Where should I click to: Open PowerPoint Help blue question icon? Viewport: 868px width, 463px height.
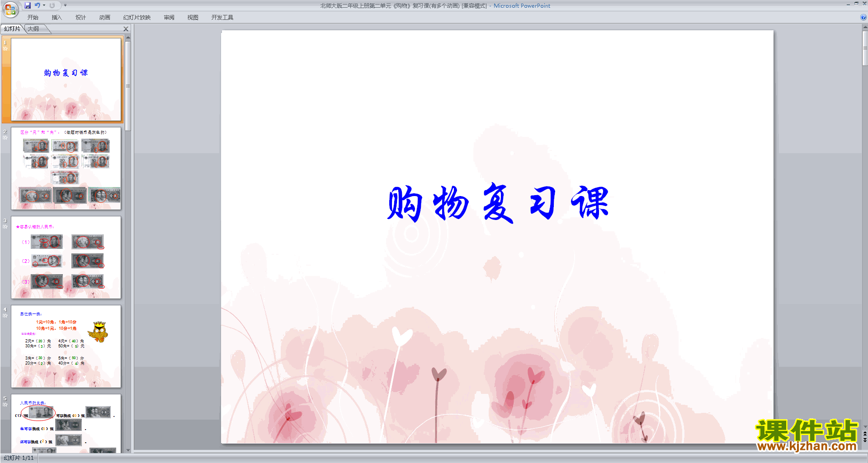pyautogui.click(x=863, y=17)
